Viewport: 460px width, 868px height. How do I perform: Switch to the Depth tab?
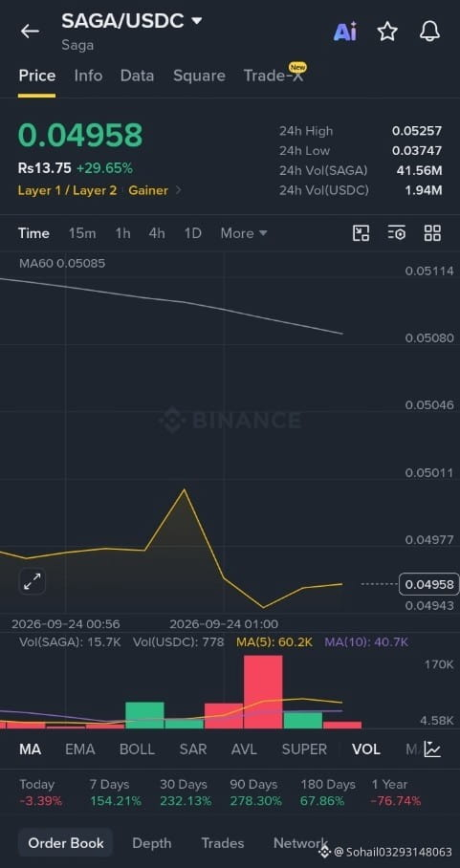point(152,842)
